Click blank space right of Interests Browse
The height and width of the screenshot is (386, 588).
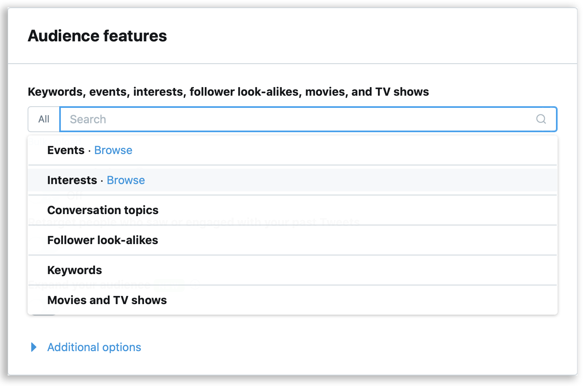[349, 180]
